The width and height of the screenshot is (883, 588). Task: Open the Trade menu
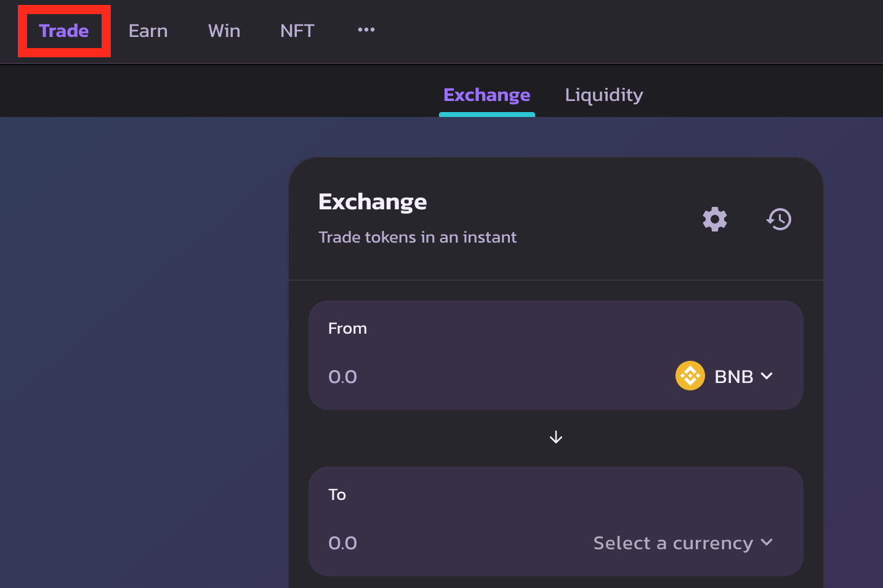click(64, 31)
